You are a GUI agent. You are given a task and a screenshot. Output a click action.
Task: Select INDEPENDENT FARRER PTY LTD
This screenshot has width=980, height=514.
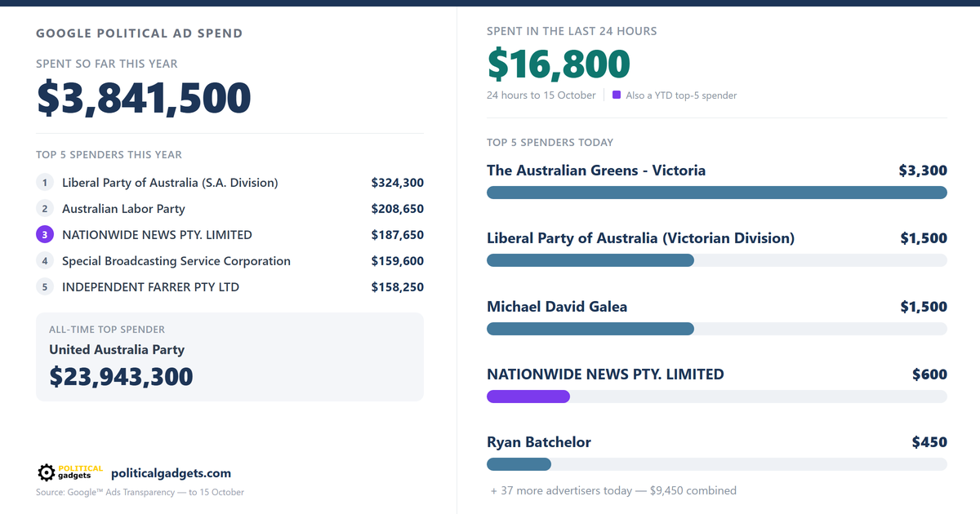tap(150, 287)
